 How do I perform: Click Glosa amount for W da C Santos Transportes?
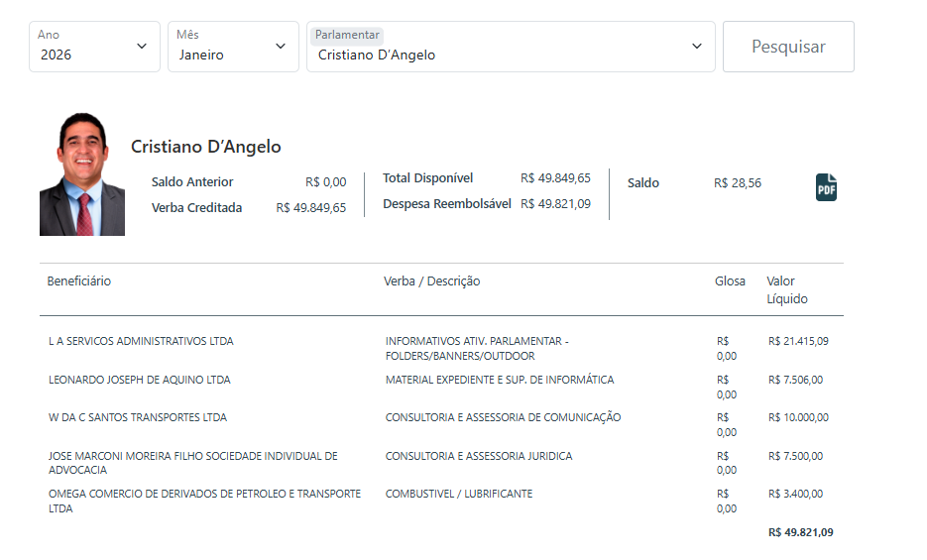coord(727,424)
